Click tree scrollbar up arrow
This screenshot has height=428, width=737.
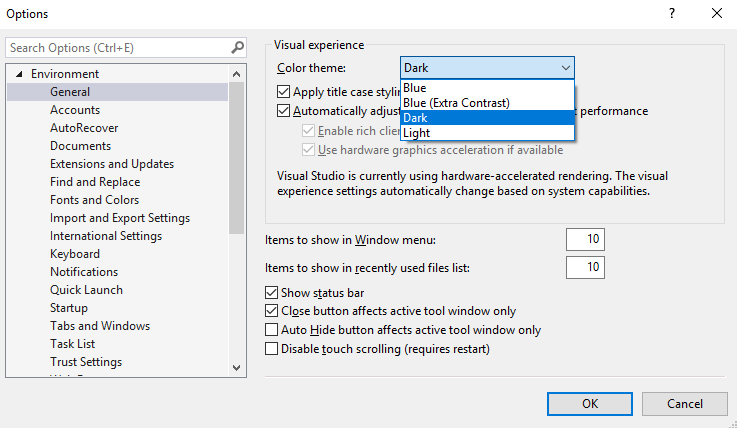(236, 74)
